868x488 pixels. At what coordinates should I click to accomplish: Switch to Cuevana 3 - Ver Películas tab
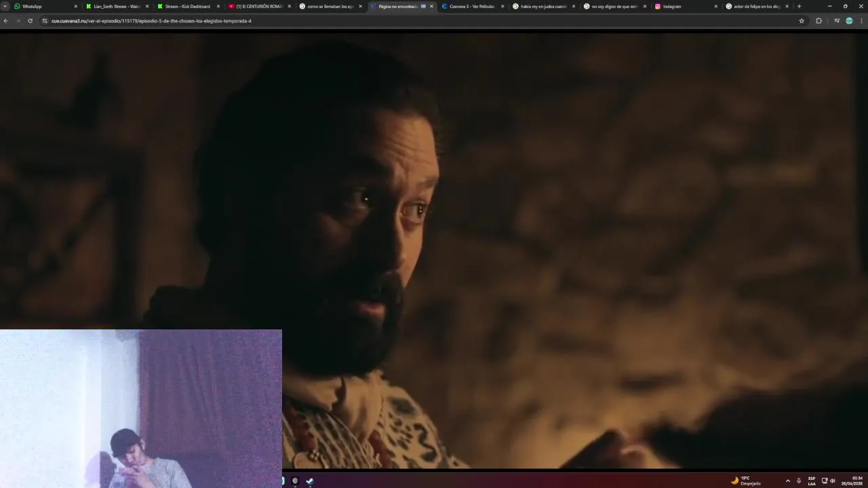click(x=471, y=6)
